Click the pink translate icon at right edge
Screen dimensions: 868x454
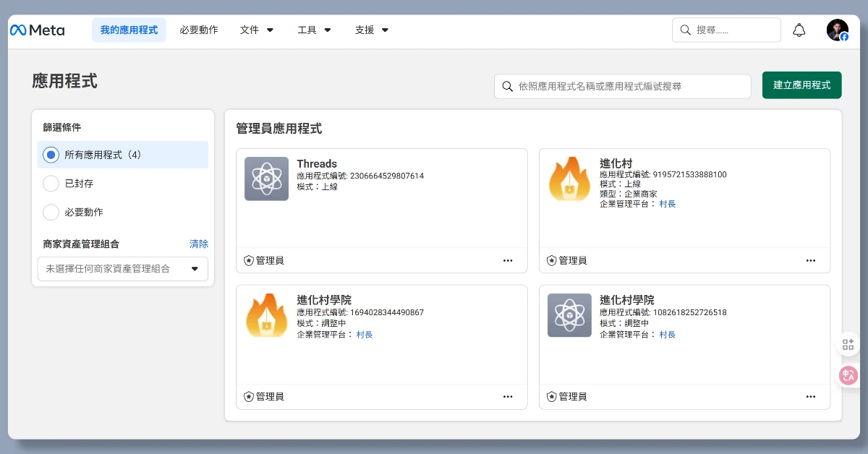[848, 374]
